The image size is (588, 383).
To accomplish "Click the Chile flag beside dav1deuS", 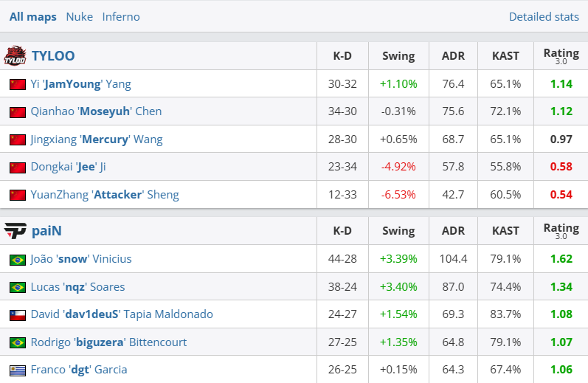I will tap(18, 314).
